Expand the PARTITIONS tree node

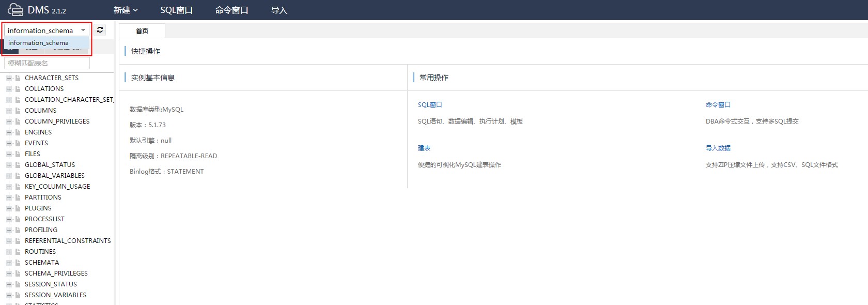tap(9, 197)
